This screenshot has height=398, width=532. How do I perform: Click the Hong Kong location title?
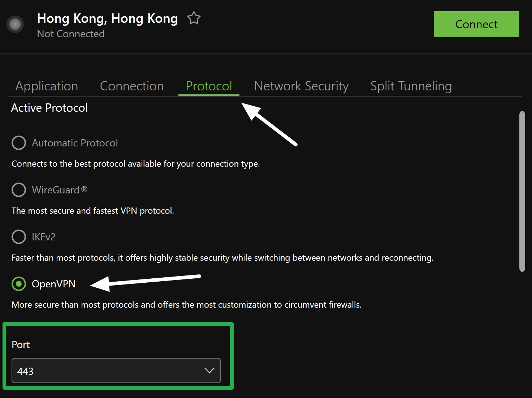(107, 18)
